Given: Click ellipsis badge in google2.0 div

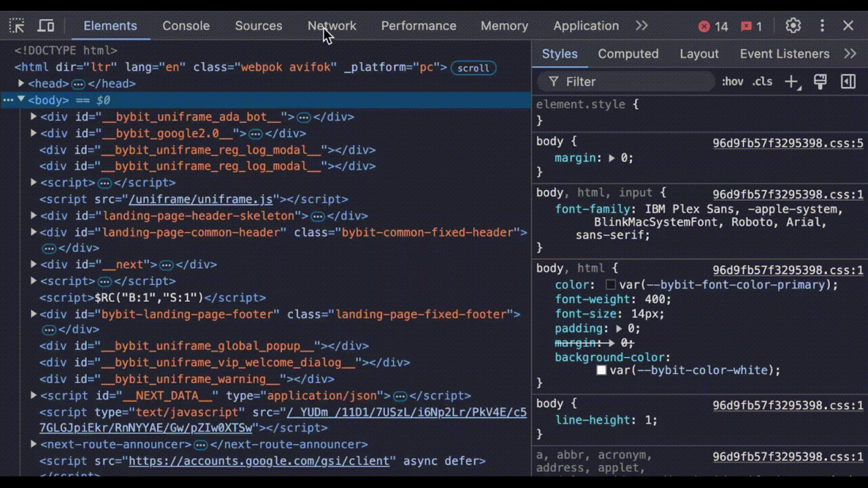Looking at the screenshot, I should 256,134.
